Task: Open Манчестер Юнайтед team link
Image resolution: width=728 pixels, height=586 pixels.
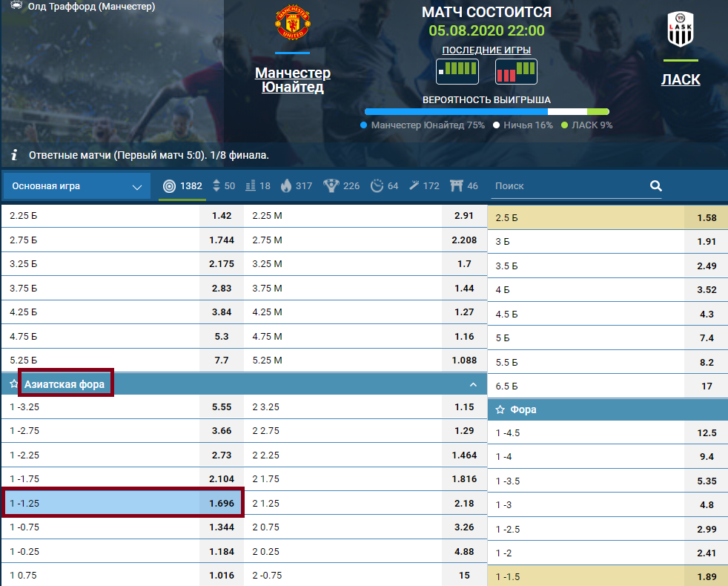Action: coord(292,80)
